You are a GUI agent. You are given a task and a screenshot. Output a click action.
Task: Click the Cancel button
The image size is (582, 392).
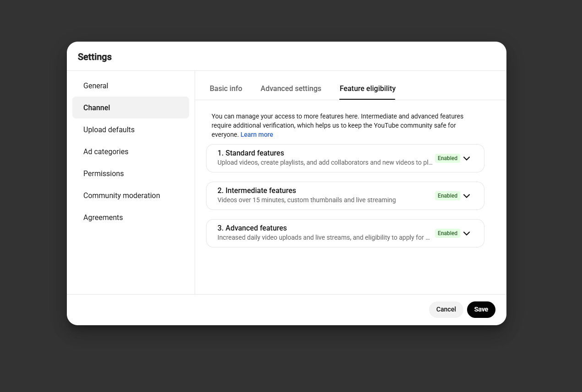coord(446,309)
